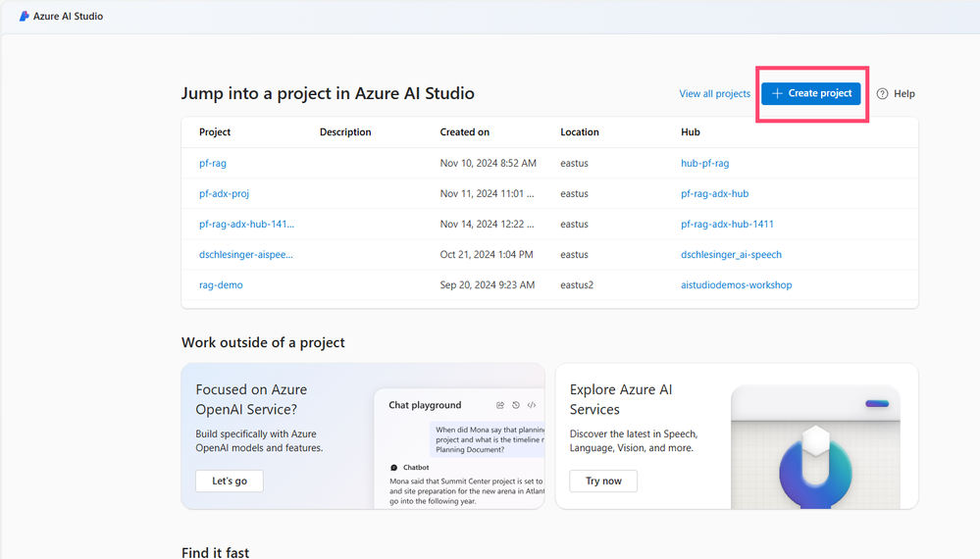Click Azure AI Studio title text in header
Screen dimensions: 980x559
tap(68, 17)
